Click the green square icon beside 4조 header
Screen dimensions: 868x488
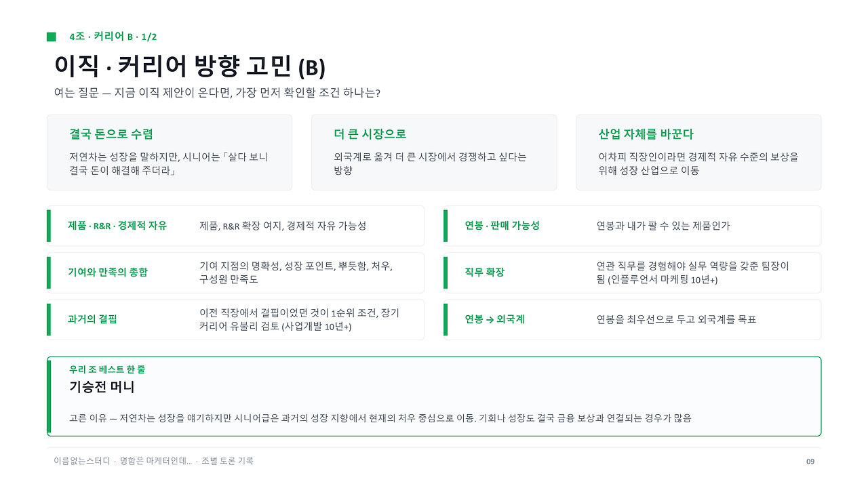[x=52, y=37]
